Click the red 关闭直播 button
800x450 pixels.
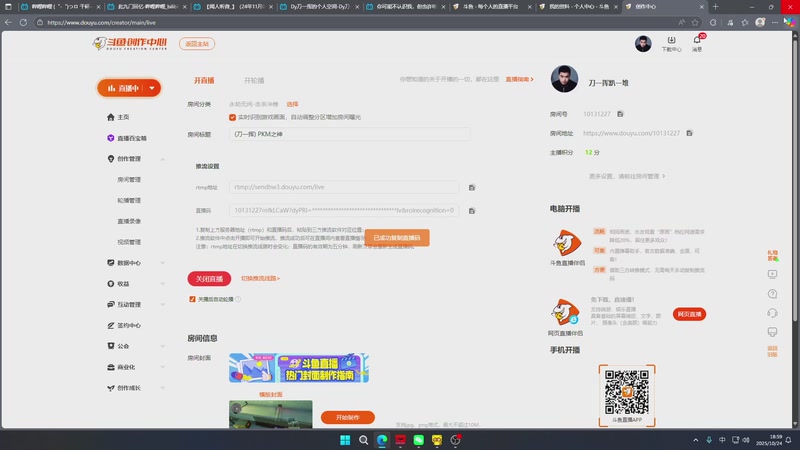tap(209, 279)
